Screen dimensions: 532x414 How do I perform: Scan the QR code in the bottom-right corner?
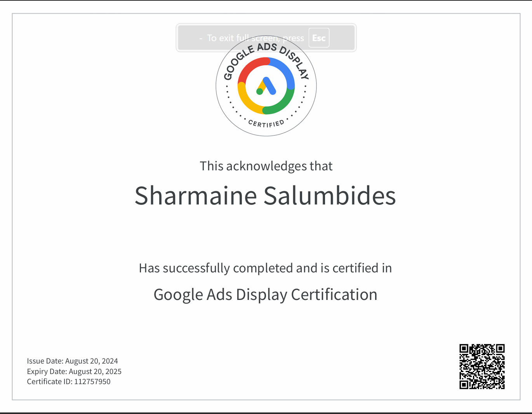(483, 366)
